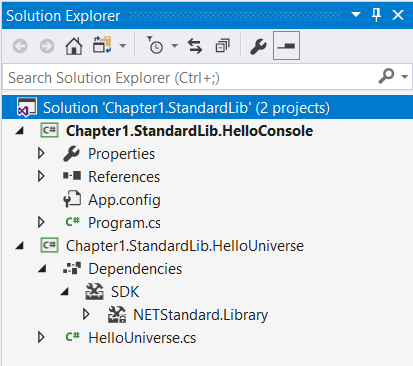This screenshot has height=366, width=413.
Task: Open the Window Position dropdown arrow in title bar
Action: (x=356, y=15)
